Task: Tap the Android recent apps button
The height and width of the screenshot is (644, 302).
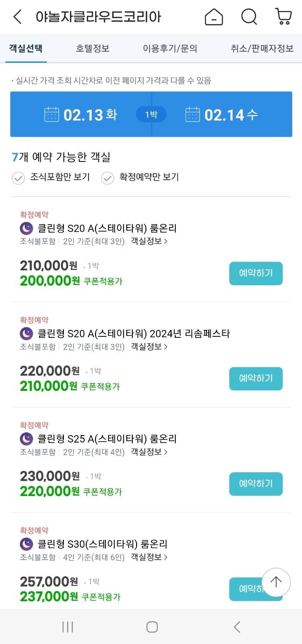Action: (68, 627)
